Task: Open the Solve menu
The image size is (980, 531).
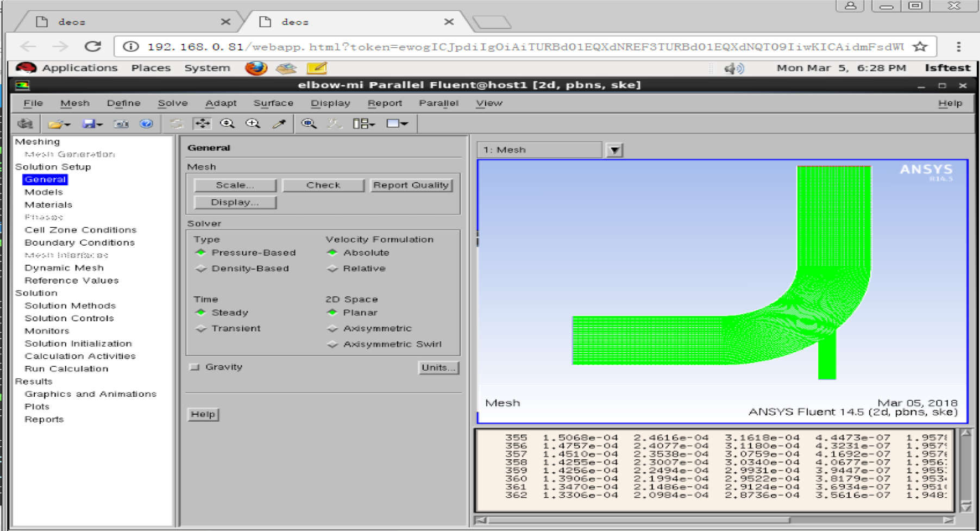Action: 173,103
